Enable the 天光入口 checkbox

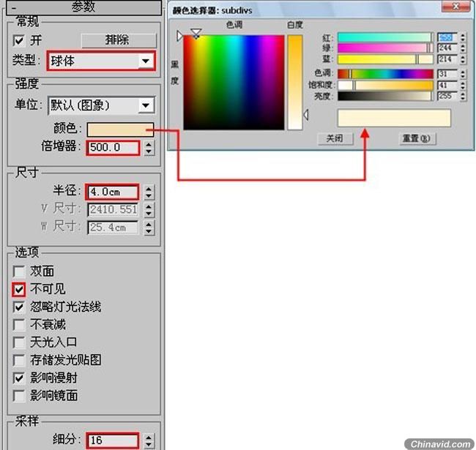coord(19,342)
